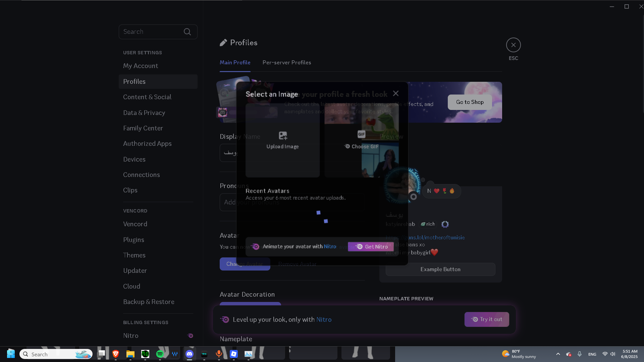This screenshot has height=362, width=644.
Task: Open the weather widget showing 80°F
Action: click(x=519, y=354)
